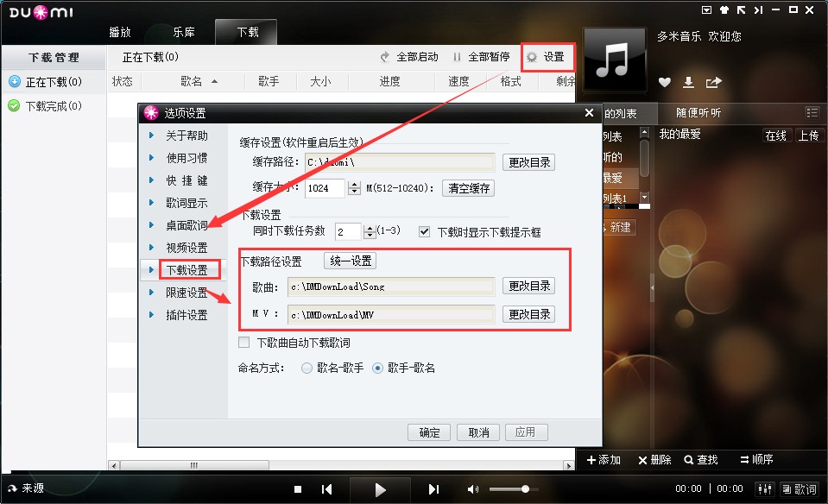Open the equalizer icon in the player bar
Screen dimensions: 828x504
[x=765, y=489]
